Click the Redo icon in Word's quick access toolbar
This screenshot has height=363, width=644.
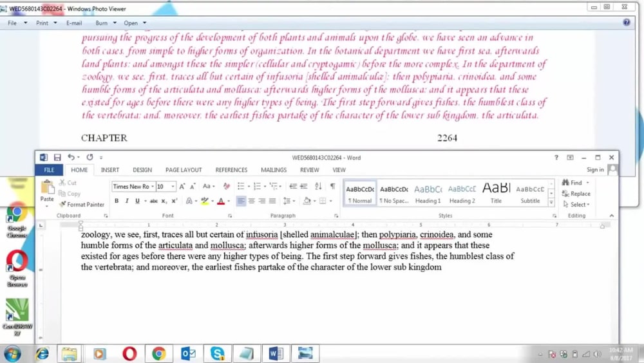pyautogui.click(x=90, y=157)
